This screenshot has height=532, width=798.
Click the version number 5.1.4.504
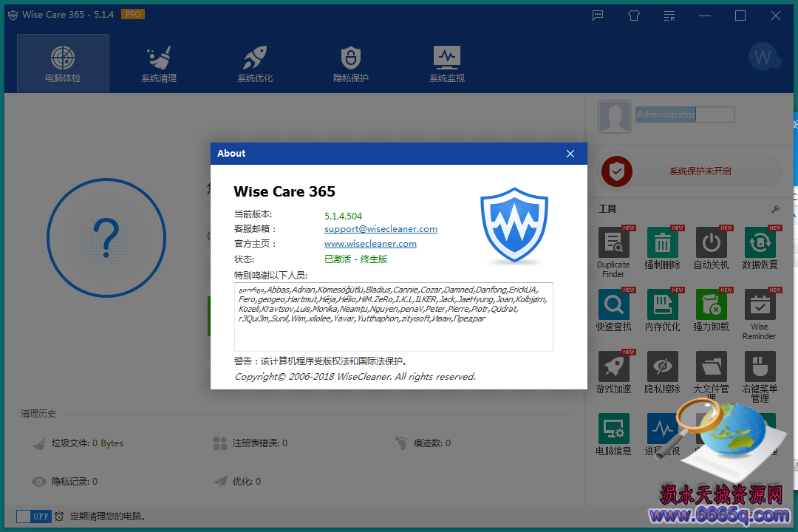343,216
